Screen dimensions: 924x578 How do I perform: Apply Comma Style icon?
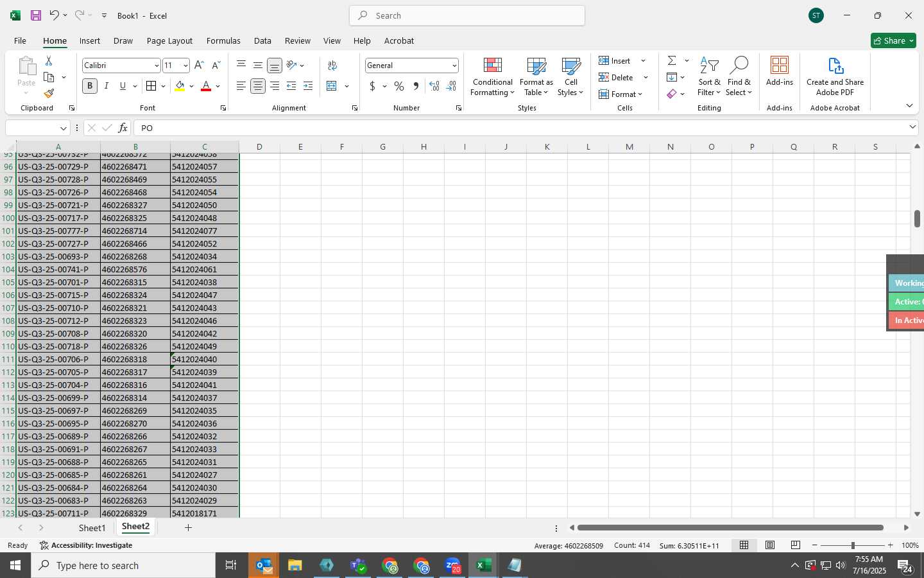[416, 86]
